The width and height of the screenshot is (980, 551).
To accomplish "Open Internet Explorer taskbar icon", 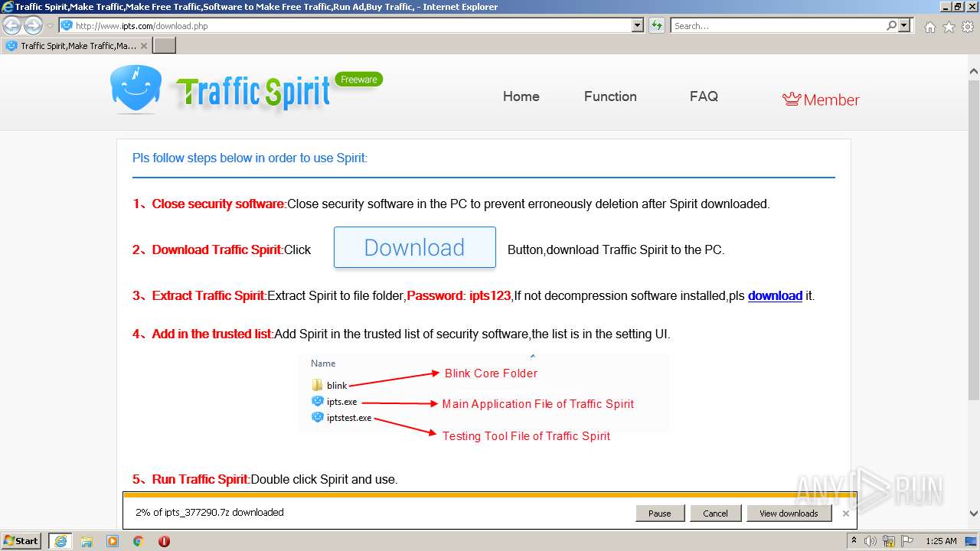I will 60,541.
